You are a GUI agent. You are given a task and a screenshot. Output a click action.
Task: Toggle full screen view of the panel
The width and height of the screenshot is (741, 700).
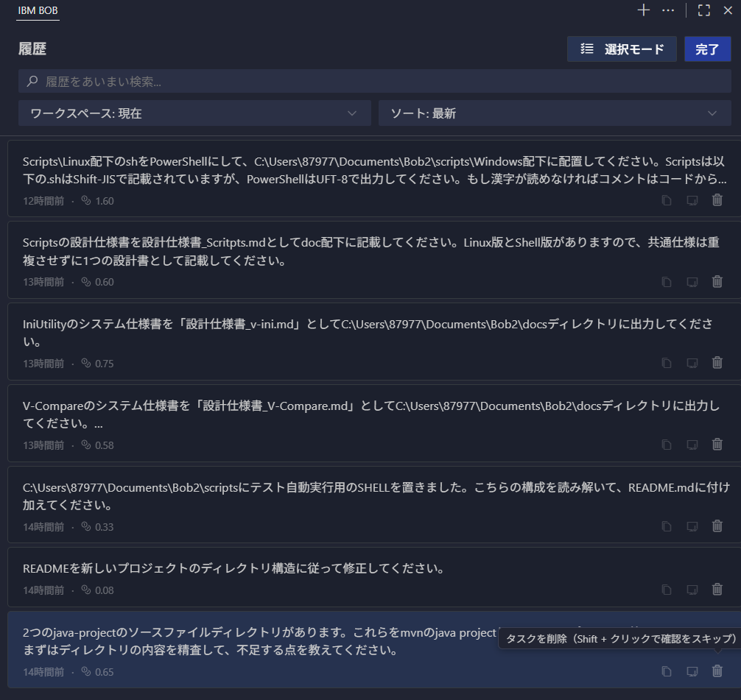(x=704, y=10)
